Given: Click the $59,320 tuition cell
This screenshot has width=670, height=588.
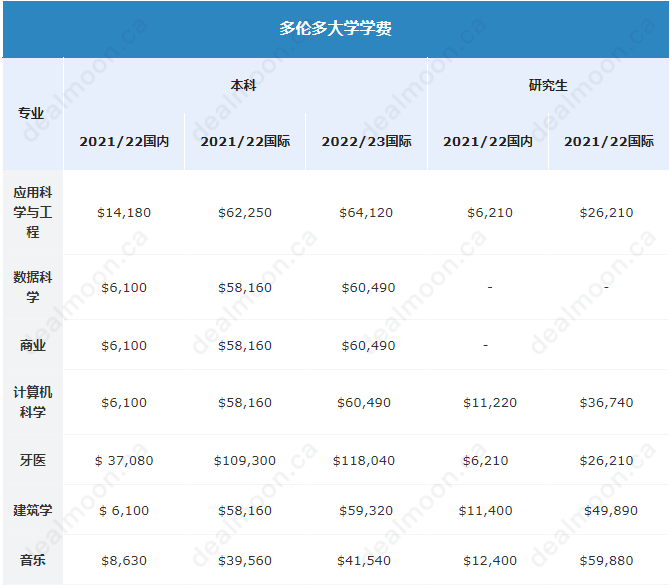Looking at the screenshot, I should pos(366,511).
